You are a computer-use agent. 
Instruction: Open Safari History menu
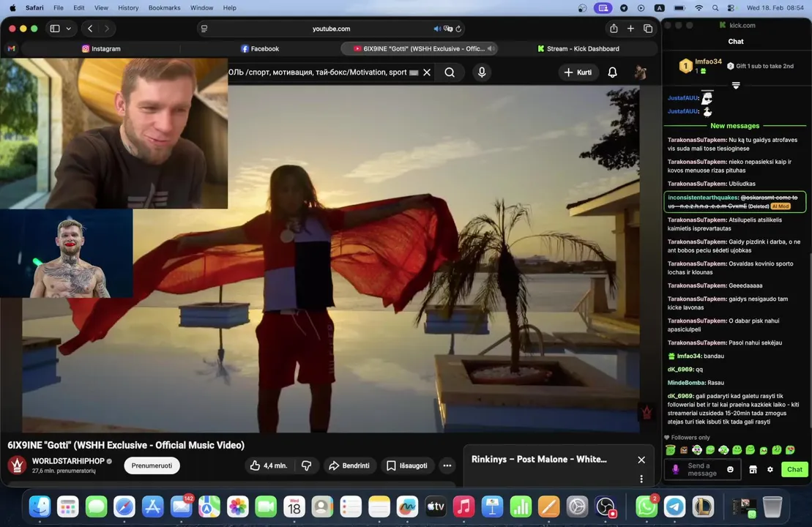coord(128,8)
